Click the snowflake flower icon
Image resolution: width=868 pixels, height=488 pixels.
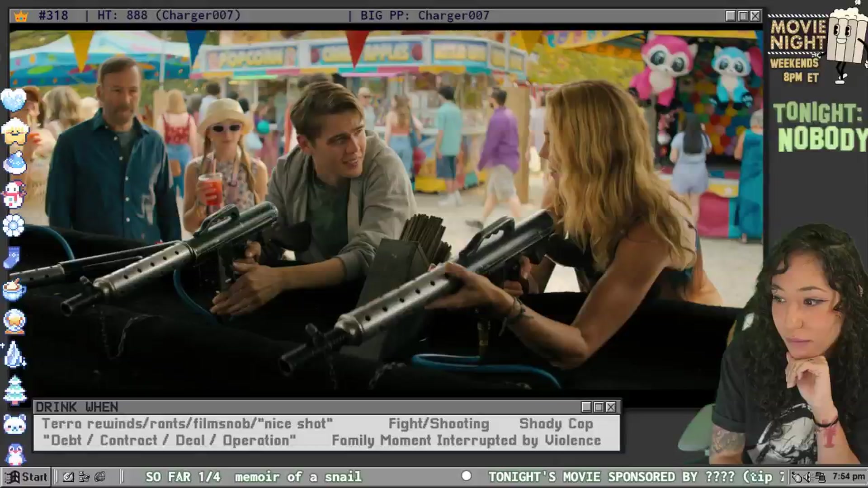[14, 225]
